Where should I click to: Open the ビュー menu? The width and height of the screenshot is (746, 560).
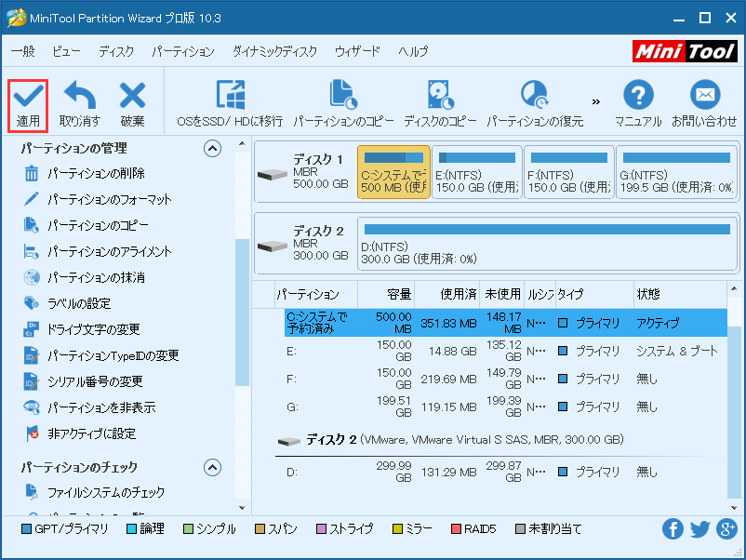66,51
